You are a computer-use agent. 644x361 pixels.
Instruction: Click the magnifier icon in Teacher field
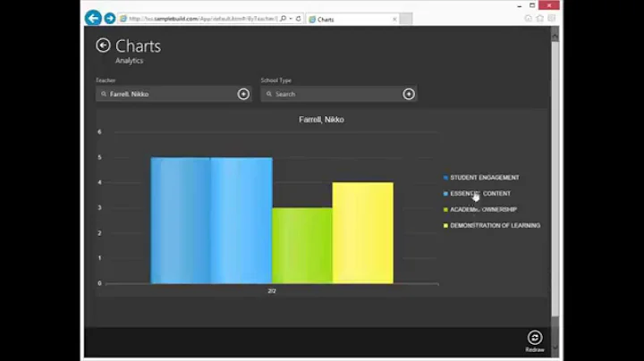tap(104, 94)
